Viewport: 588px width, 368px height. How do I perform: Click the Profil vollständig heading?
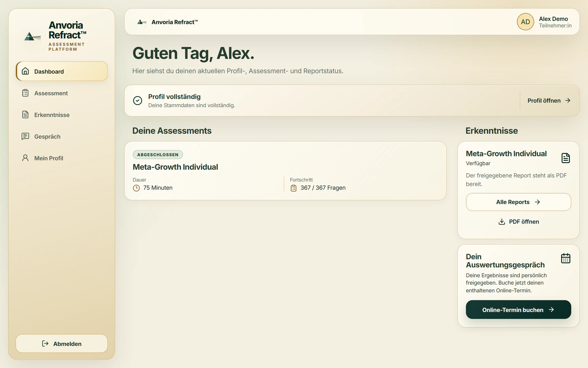coord(174,97)
